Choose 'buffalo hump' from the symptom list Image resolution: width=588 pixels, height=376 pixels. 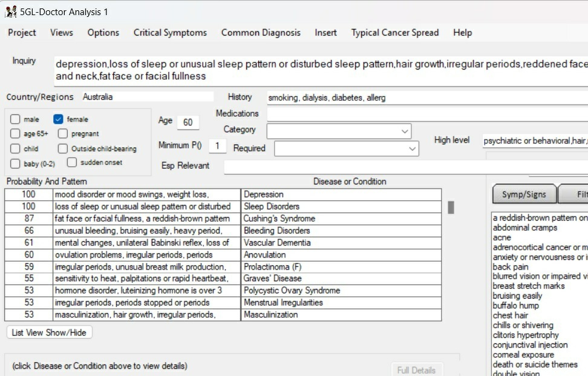(515, 306)
